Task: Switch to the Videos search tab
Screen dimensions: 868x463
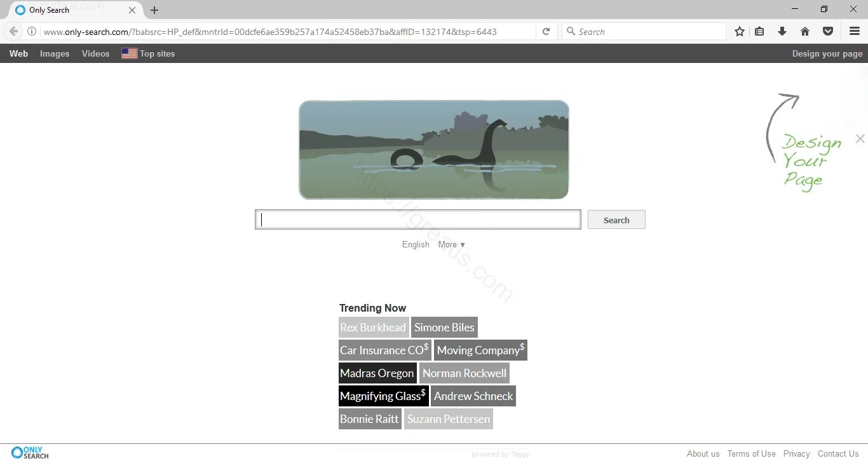Action: (x=95, y=53)
